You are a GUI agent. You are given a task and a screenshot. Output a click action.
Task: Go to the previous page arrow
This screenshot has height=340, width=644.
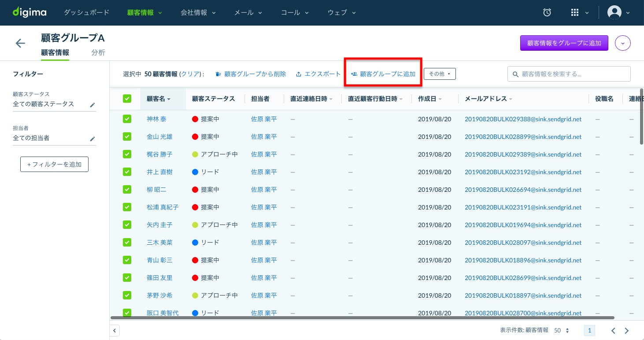click(x=613, y=331)
